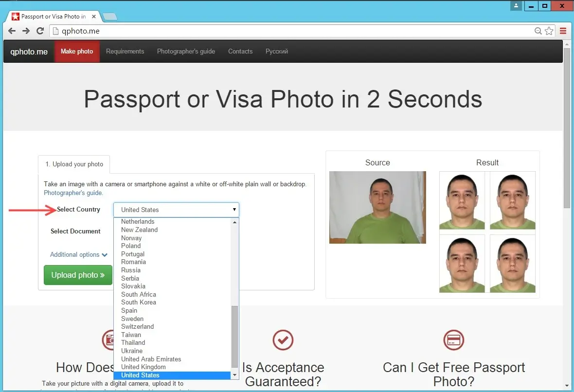The height and width of the screenshot is (392, 574).
Task: Open a new browser tab
Action: pyautogui.click(x=109, y=17)
